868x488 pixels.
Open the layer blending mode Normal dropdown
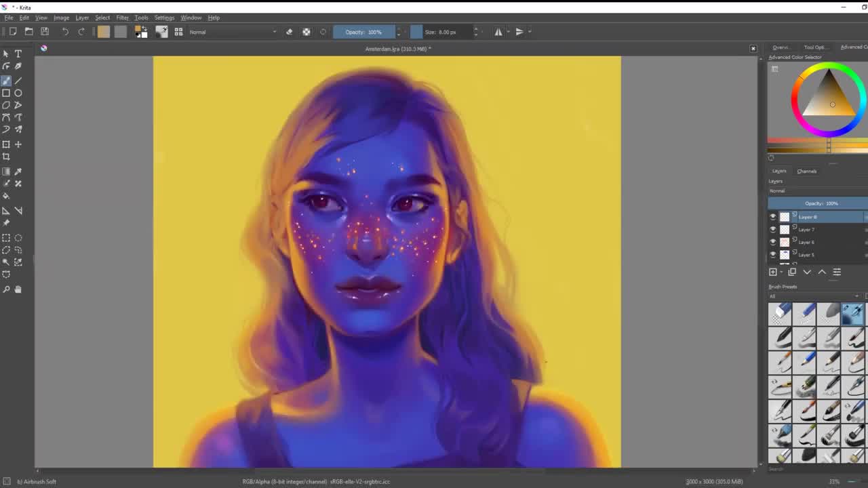point(818,191)
